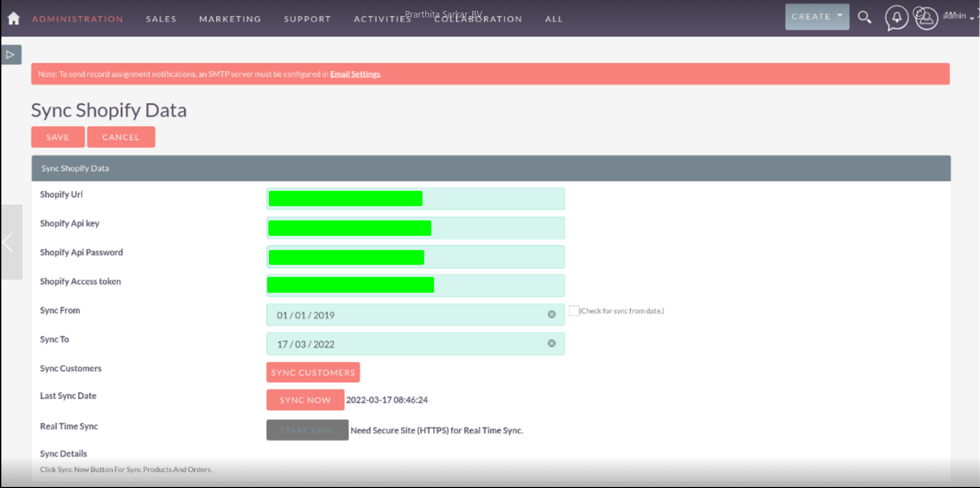The width and height of the screenshot is (980, 488).
Task: Open the Collaboration menu
Action: coord(478,19)
